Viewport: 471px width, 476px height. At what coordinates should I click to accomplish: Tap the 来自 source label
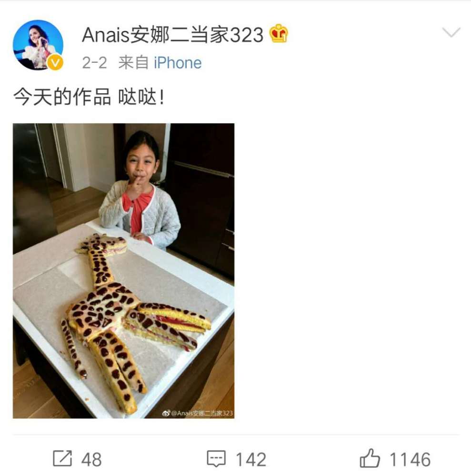tap(133, 63)
